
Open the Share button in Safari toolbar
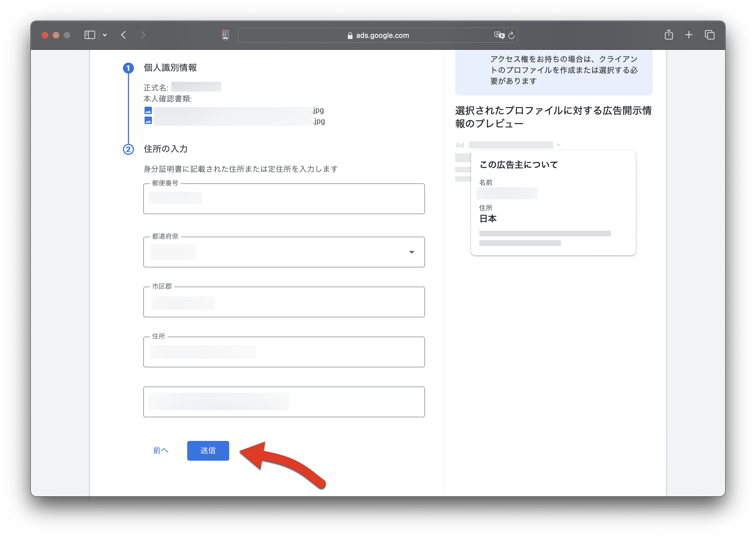[669, 35]
